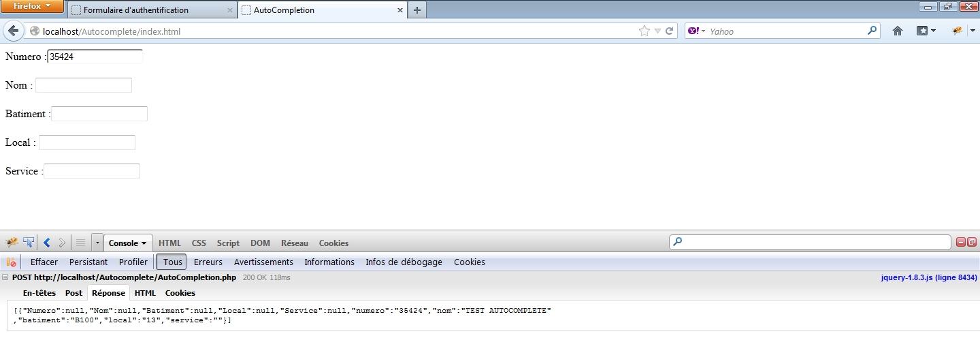Click the Firebug bug icon in the panel
Viewport: 980px width, 338px height.
[11, 243]
